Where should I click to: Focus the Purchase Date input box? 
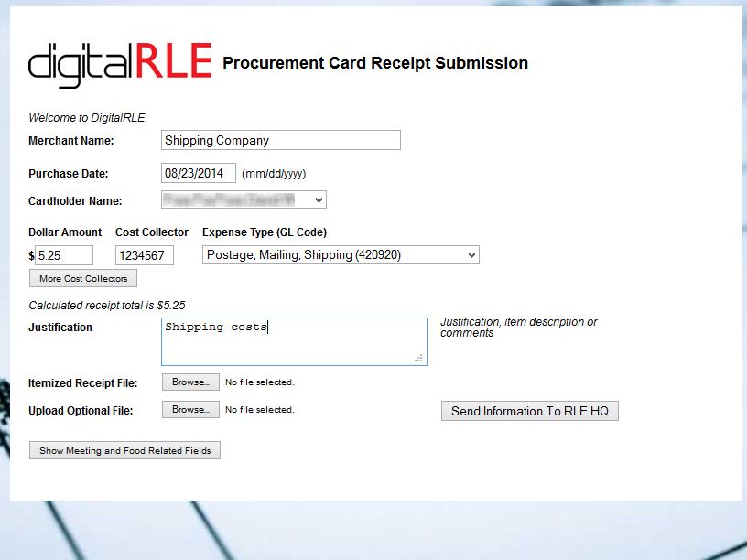point(199,173)
